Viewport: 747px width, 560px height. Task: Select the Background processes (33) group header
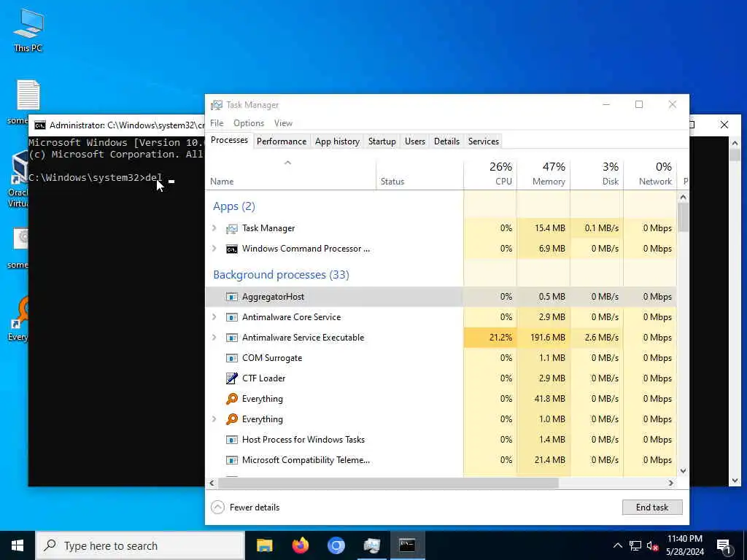click(281, 275)
